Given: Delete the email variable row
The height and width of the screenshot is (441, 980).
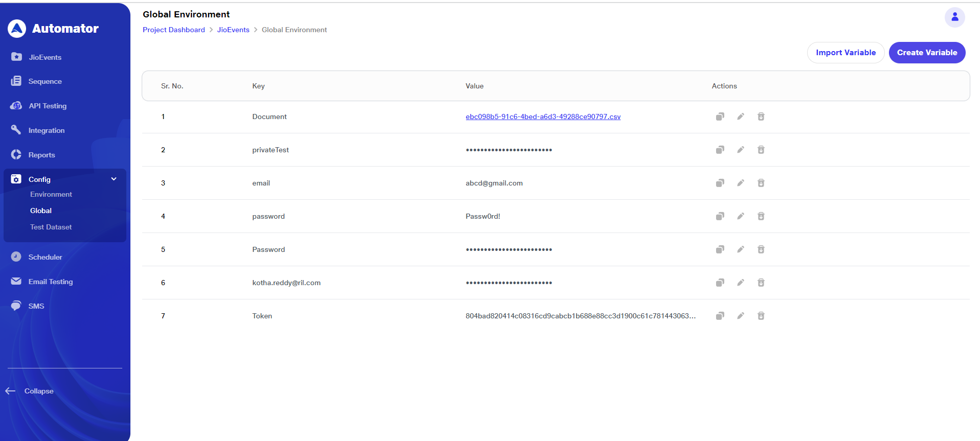Looking at the screenshot, I should (x=761, y=183).
